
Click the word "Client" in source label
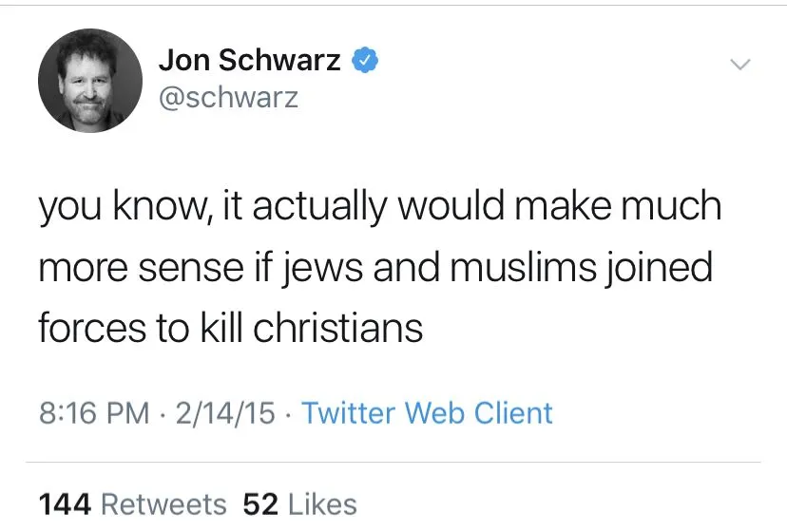512,412
